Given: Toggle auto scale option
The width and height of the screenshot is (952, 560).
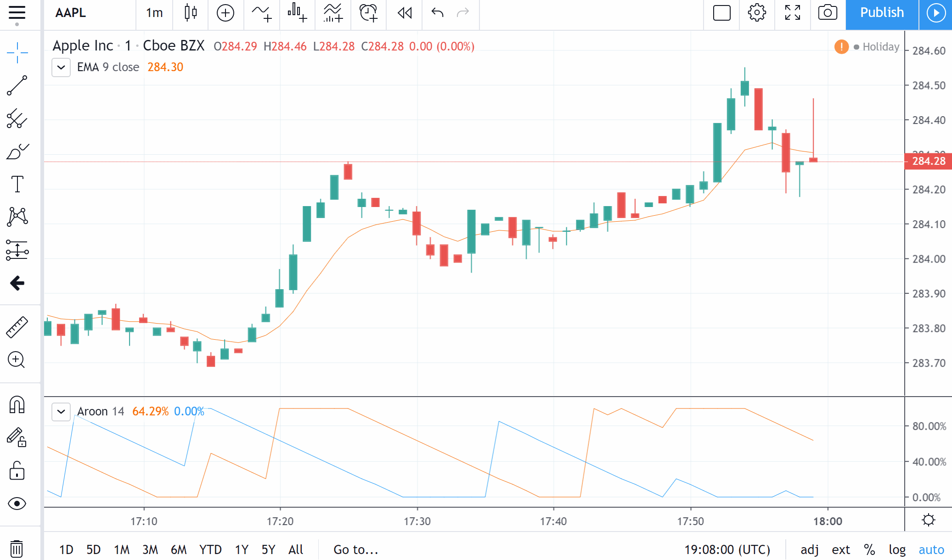Looking at the screenshot, I should (x=931, y=549).
